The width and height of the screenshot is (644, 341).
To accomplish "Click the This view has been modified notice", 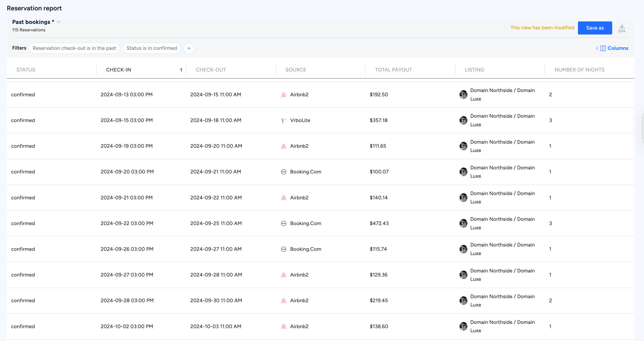I will tap(542, 28).
